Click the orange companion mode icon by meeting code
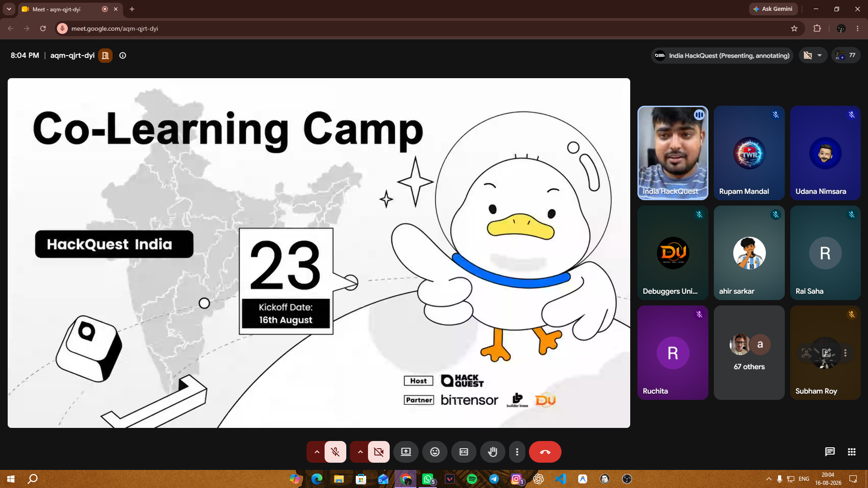868x488 pixels. coord(105,56)
